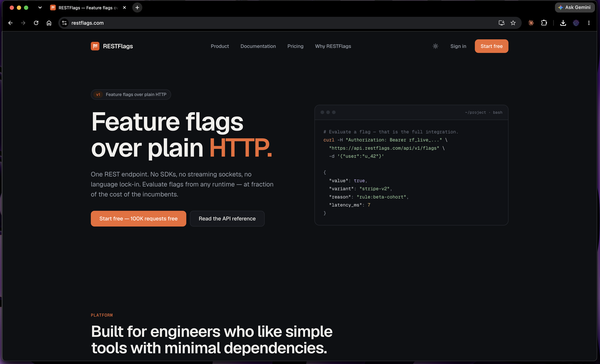Click the "variant": "stripe-v2" response line
Screen dimensions: 600x364
tap(360, 189)
